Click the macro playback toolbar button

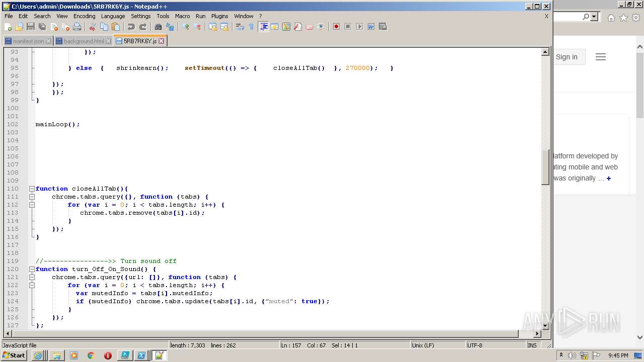pos(359,27)
